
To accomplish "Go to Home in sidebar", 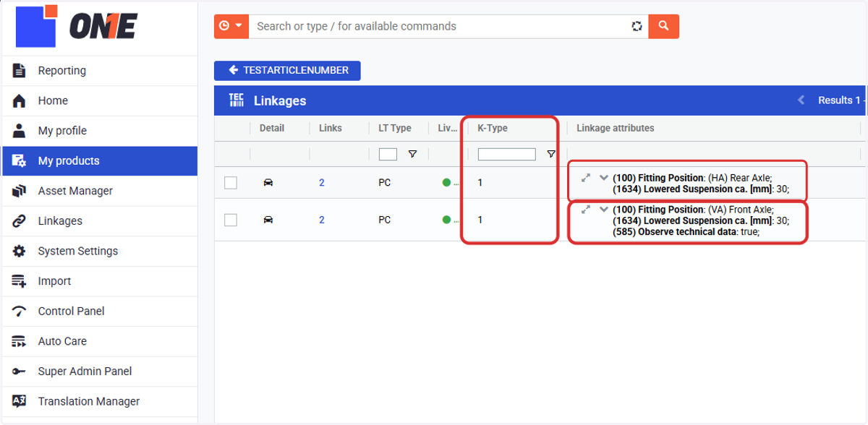I will tap(99, 100).
